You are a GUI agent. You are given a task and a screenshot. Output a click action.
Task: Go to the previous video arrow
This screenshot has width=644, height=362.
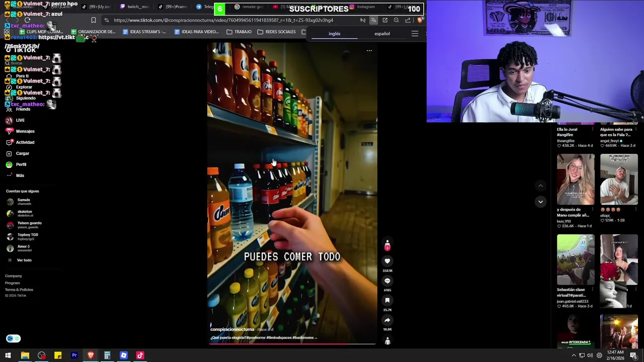pyautogui.click(x=540, y=186)
